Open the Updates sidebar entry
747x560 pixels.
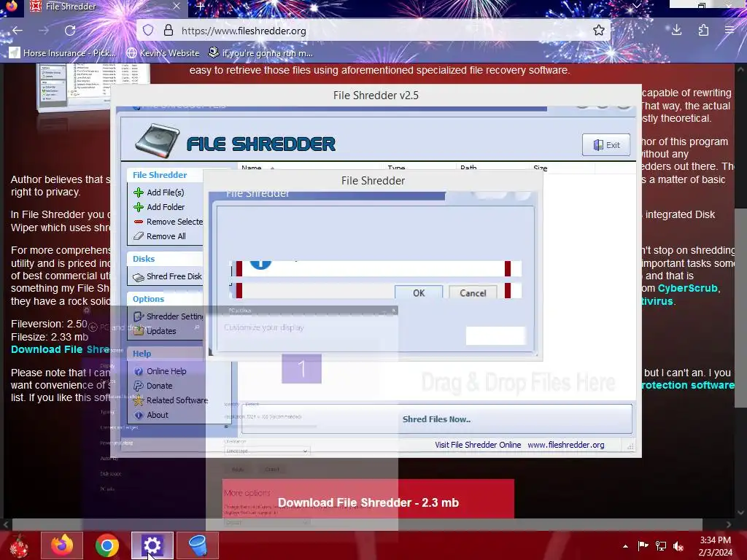tap(161, 331)
